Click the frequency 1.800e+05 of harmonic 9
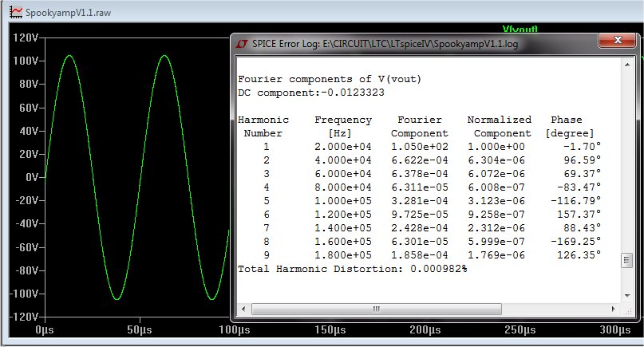The width and height of the screenshot is (644, 347). (x=343, y=255)
